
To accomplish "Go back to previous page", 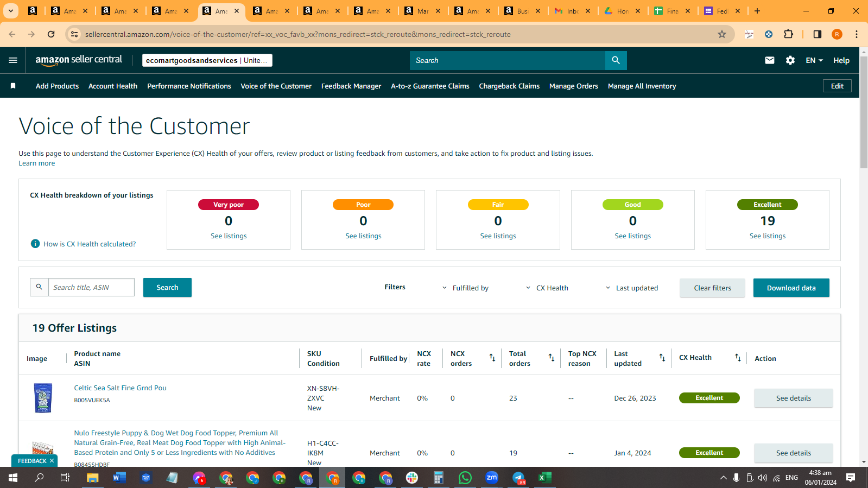I will [12, 34].
